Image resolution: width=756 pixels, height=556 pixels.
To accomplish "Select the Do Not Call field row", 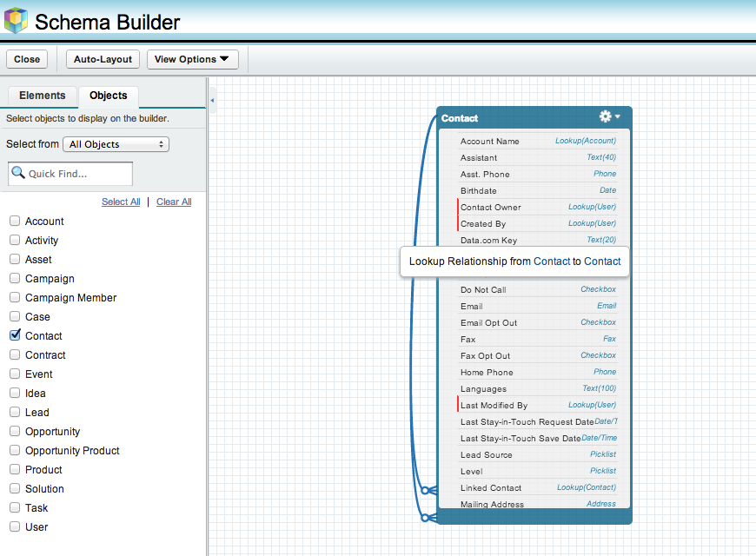I will pos(537,289).
